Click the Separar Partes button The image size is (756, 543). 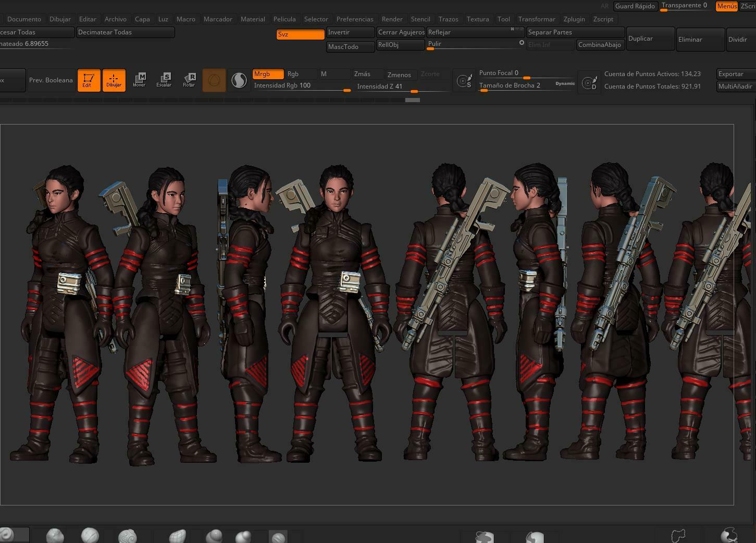click(x=575, y=32)
